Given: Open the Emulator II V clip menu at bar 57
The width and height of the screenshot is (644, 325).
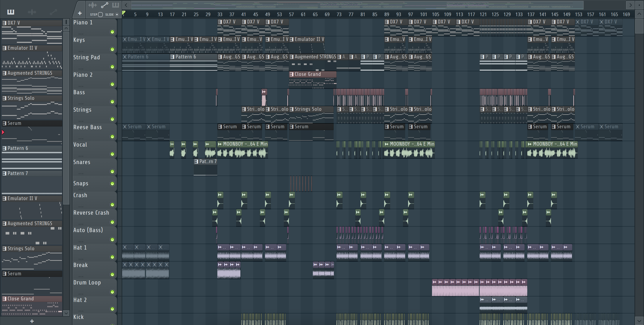Looking at the screenshot, I should pyautogui.click(x=292, y=39).
